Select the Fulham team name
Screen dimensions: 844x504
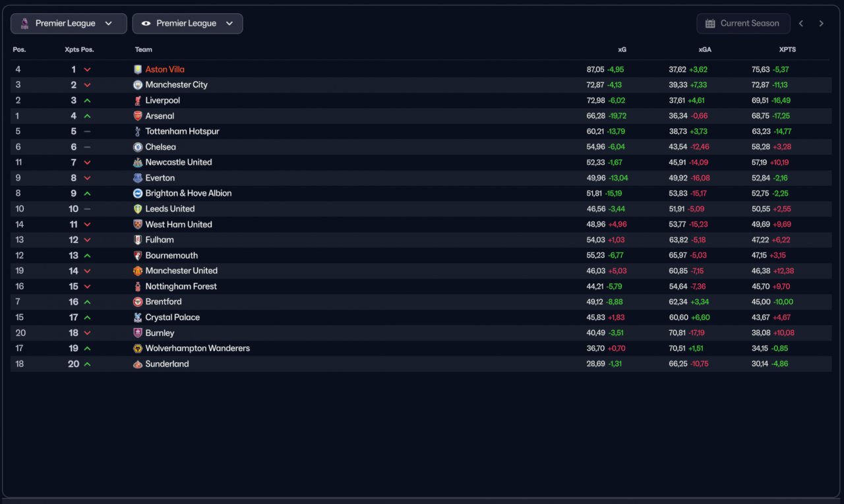[x=160, y=240]
